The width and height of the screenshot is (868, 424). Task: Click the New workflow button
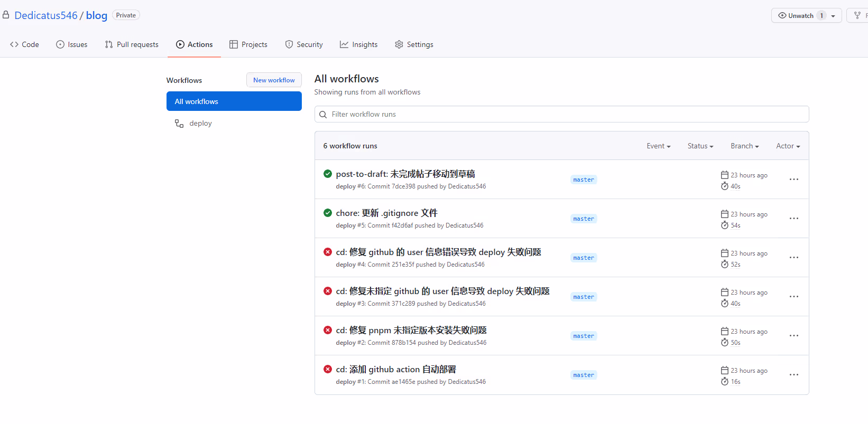coord(274,80)
